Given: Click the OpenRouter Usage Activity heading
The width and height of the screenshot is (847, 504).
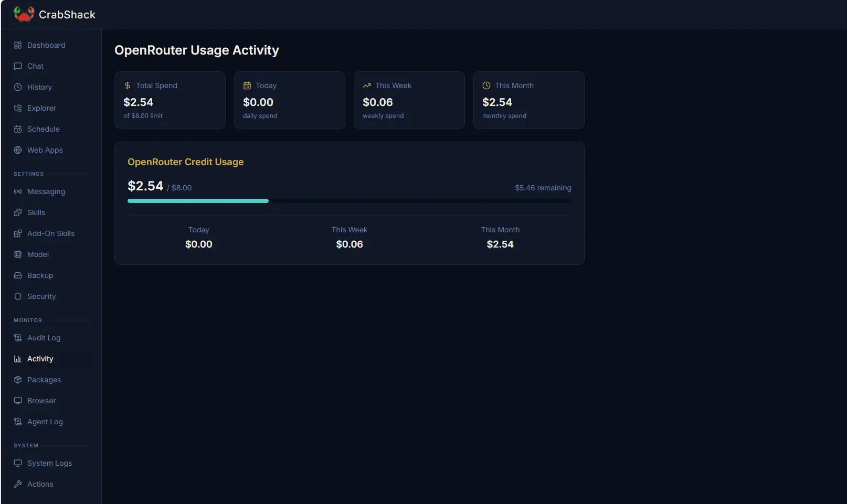Looking at the screenshot, I should 197,50.
